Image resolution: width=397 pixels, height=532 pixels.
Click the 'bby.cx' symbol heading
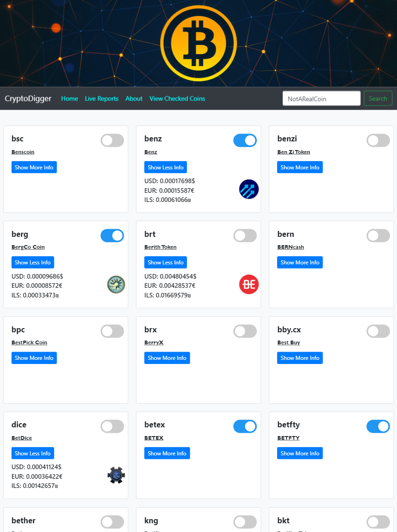[x=289, y=330]
